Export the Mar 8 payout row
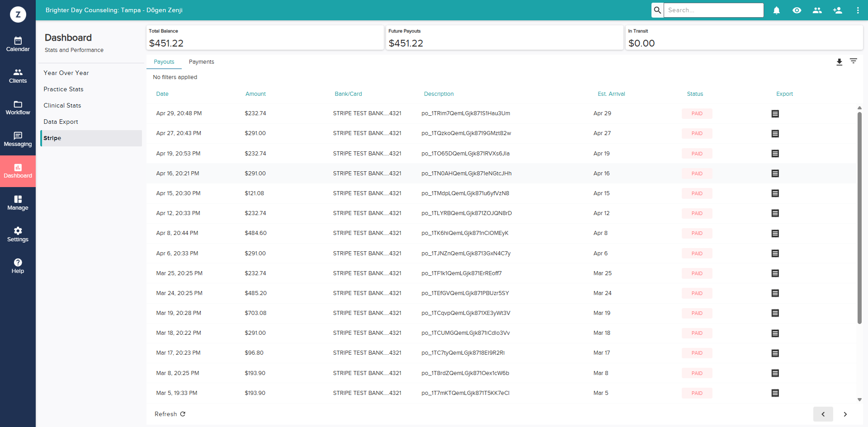This screenshot has height=427, width=868. (775, 373)
